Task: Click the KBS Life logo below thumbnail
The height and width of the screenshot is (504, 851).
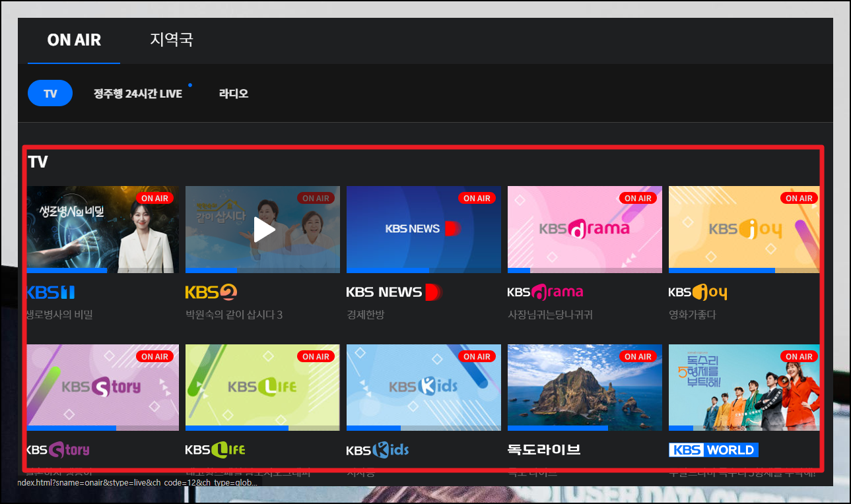Action: pyautogui.click(x=215, y=450)
